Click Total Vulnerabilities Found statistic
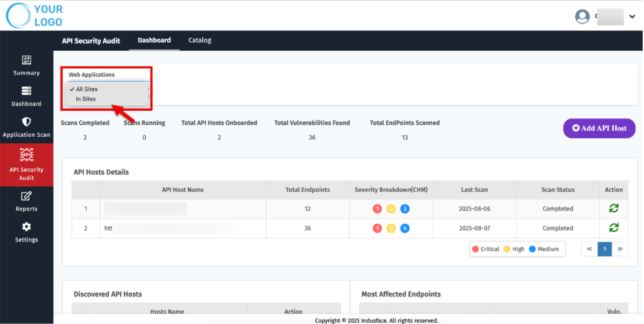The width and height of the screenshot is (644, 324). tap(312, 130)
